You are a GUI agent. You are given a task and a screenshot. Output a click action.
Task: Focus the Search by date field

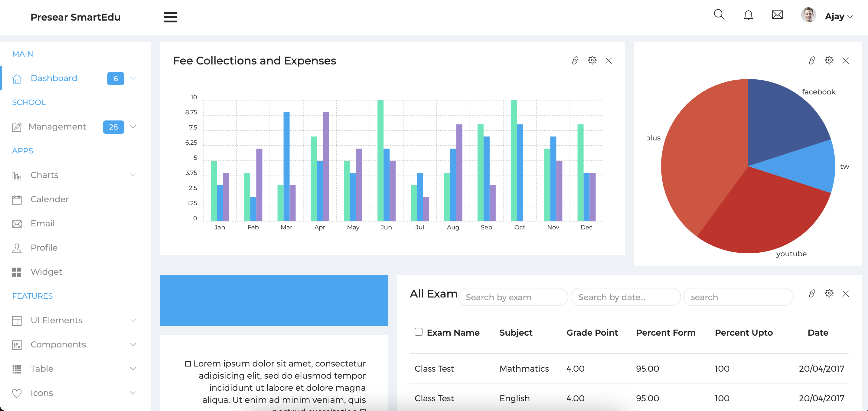coord(626,297)
